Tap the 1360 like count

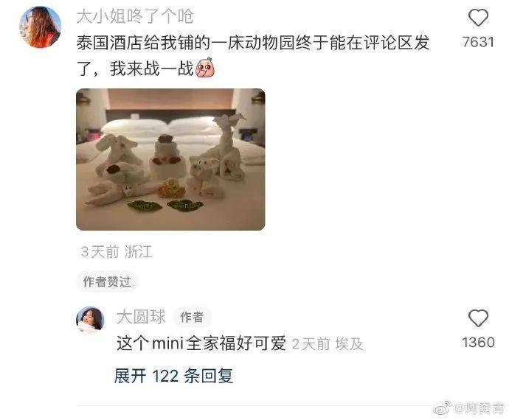tap(478, 343)
